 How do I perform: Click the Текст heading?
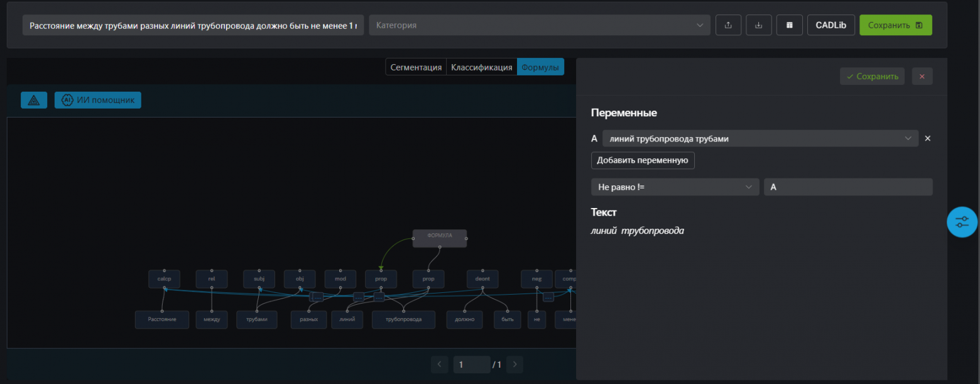click(604, 212)
